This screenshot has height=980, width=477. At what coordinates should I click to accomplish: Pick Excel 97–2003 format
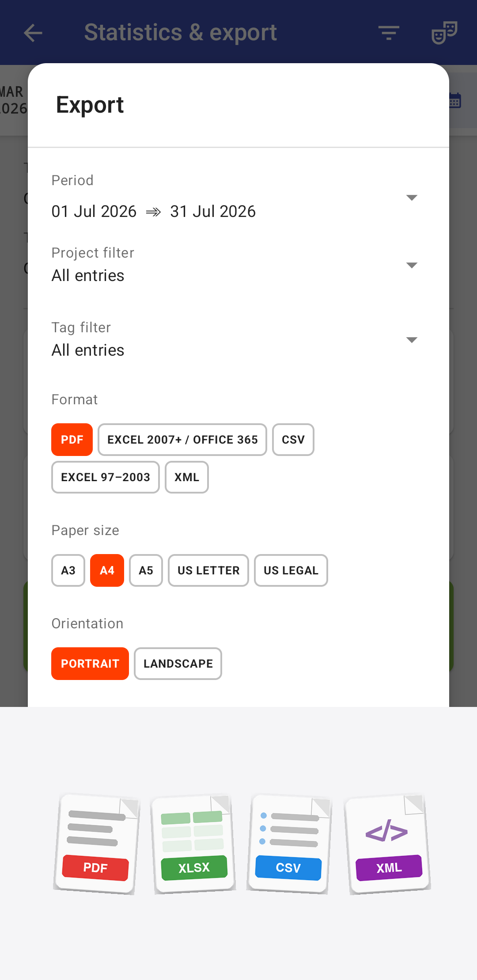coord(106,477)
